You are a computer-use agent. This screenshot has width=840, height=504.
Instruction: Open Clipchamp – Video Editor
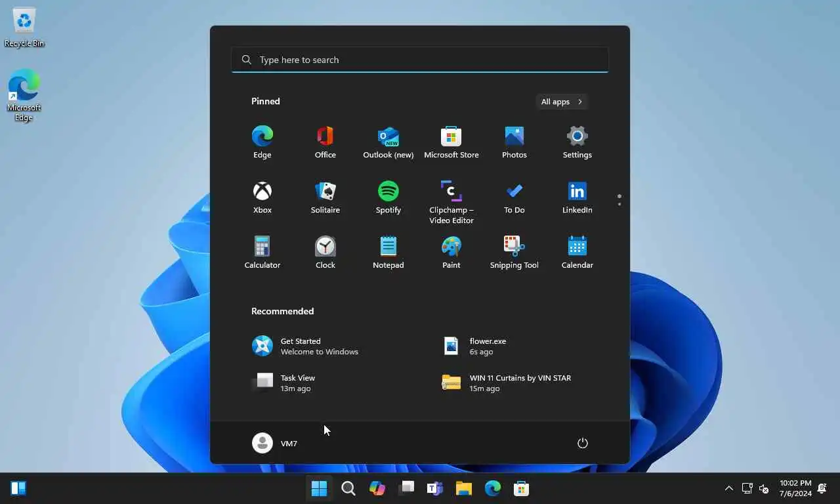[451, 202]
